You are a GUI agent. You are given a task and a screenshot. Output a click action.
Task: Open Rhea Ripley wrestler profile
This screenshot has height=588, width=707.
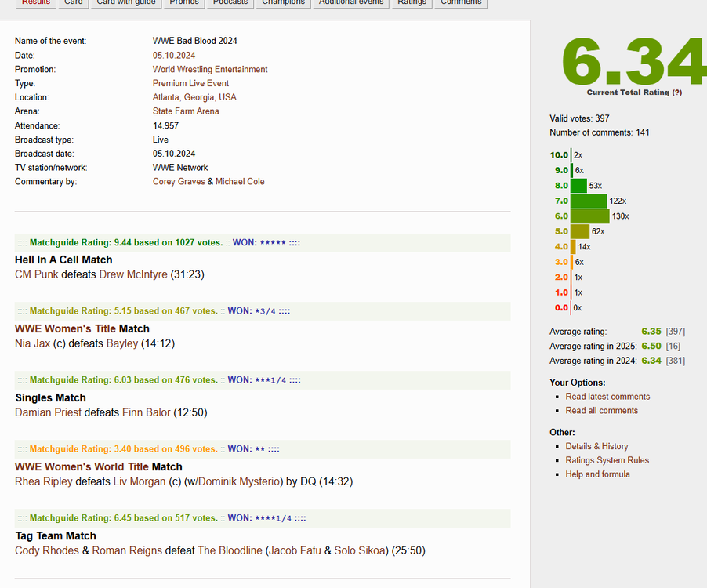44,481
